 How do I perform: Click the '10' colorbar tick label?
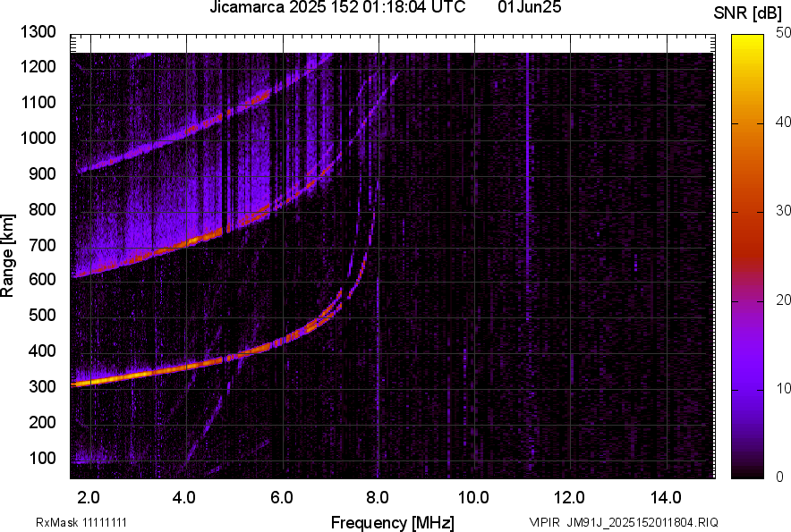pos(784,388)
